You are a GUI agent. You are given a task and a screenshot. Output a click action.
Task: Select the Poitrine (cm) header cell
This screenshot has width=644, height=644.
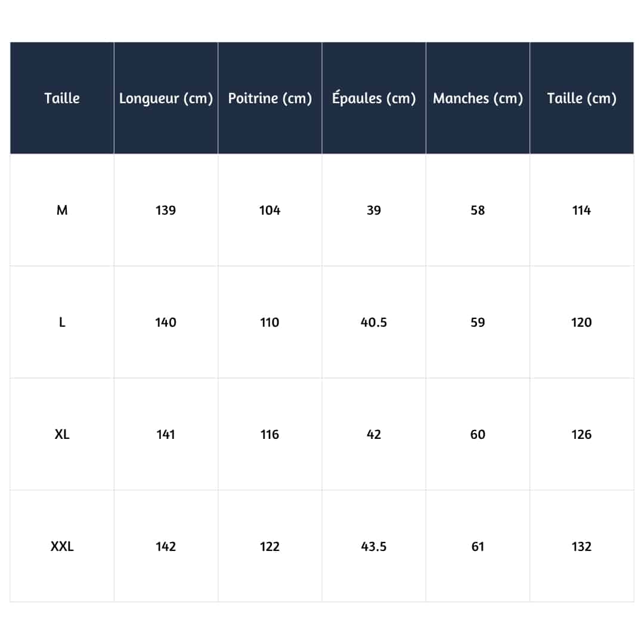[270, 98]
